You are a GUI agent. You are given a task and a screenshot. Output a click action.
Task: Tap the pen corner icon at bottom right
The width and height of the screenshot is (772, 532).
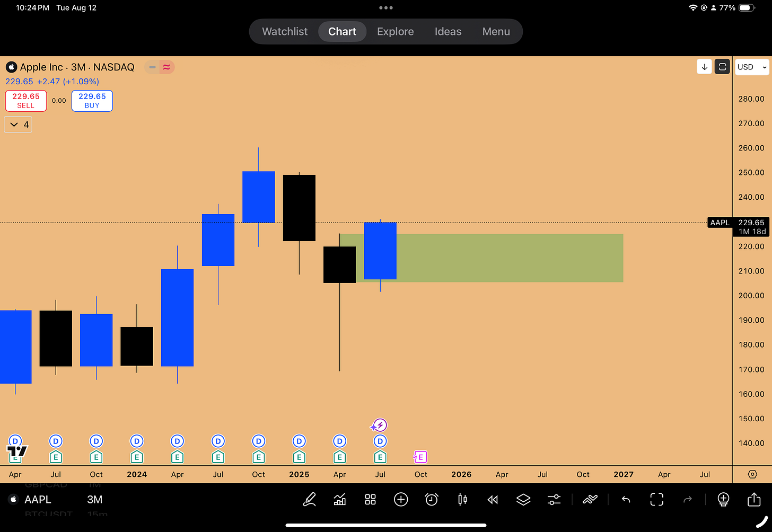(761, 521)
